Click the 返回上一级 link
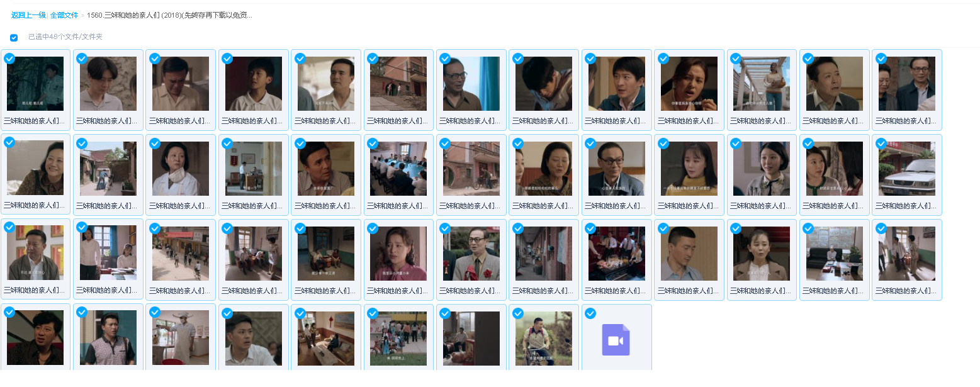 click(x=28, y=15)
